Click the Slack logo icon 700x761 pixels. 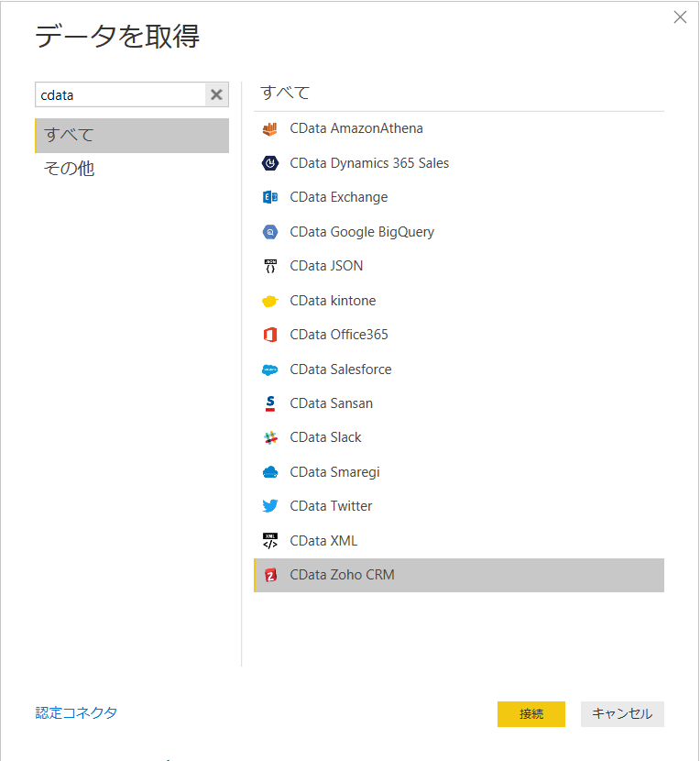[270, 437]
